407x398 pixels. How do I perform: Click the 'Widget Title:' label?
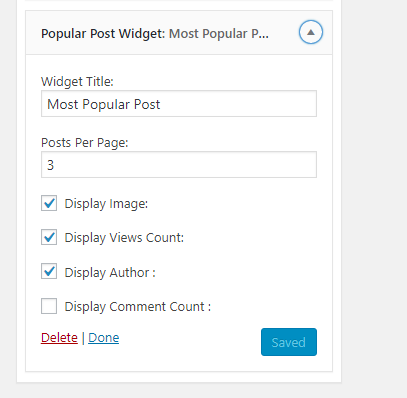click(x=77, y=82)
